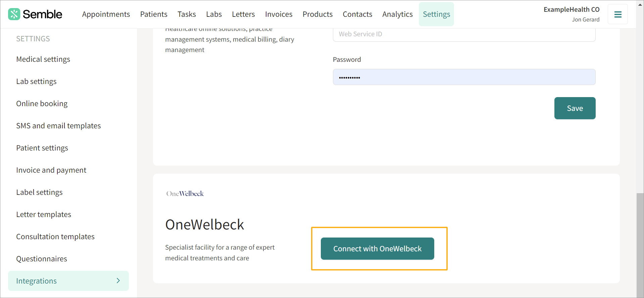Screen dimensions: 644x298
Task: Go to Invoices tab
Action: pyautogui.click(x=279, y=14)
